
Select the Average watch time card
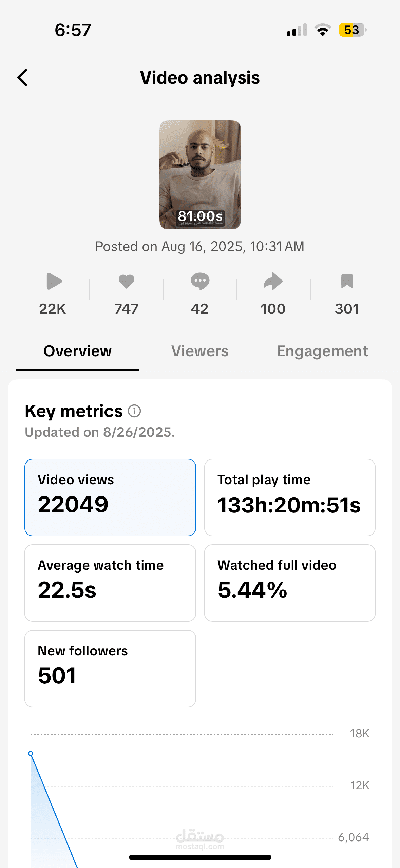coord(110,583)
